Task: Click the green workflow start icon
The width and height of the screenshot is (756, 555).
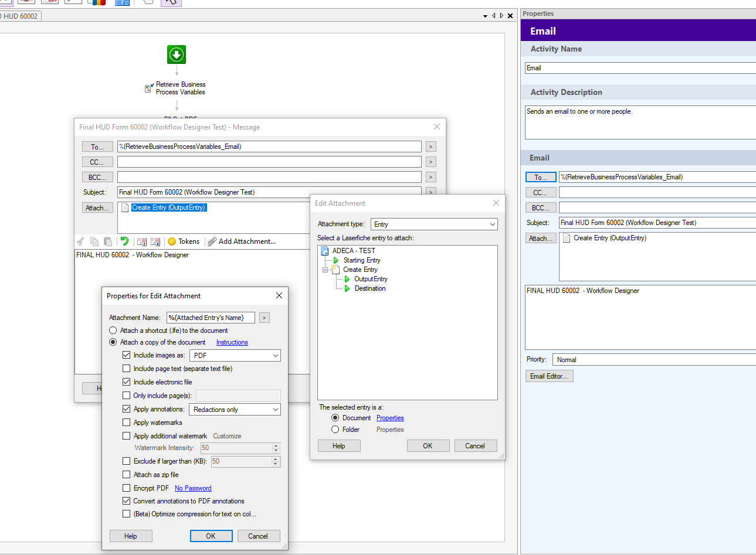Action: pos(177,55)
